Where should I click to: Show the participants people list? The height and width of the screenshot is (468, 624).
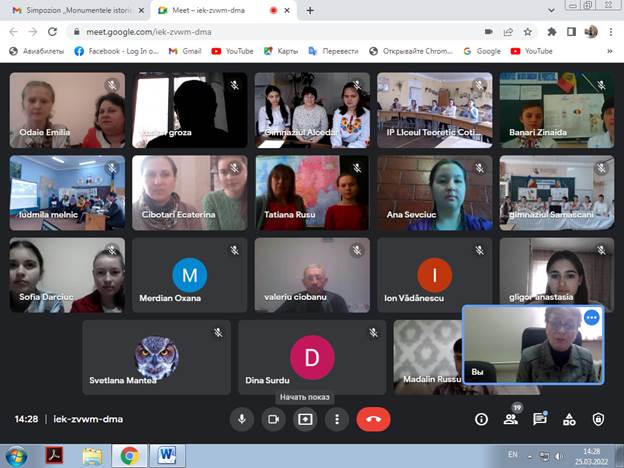click(x=511, y=419)
